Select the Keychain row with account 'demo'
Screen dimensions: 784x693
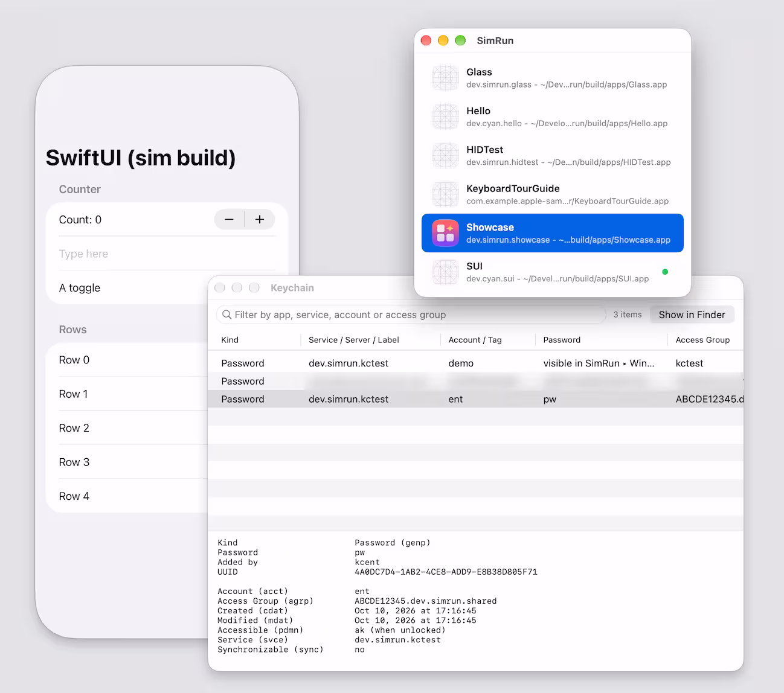[x=475, y=363]
